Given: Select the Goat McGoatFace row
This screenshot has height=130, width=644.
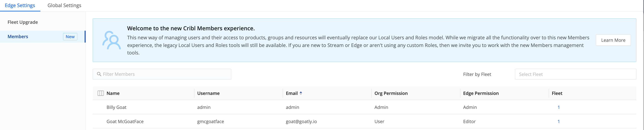Looking at the screenshot, I should 250,121.
